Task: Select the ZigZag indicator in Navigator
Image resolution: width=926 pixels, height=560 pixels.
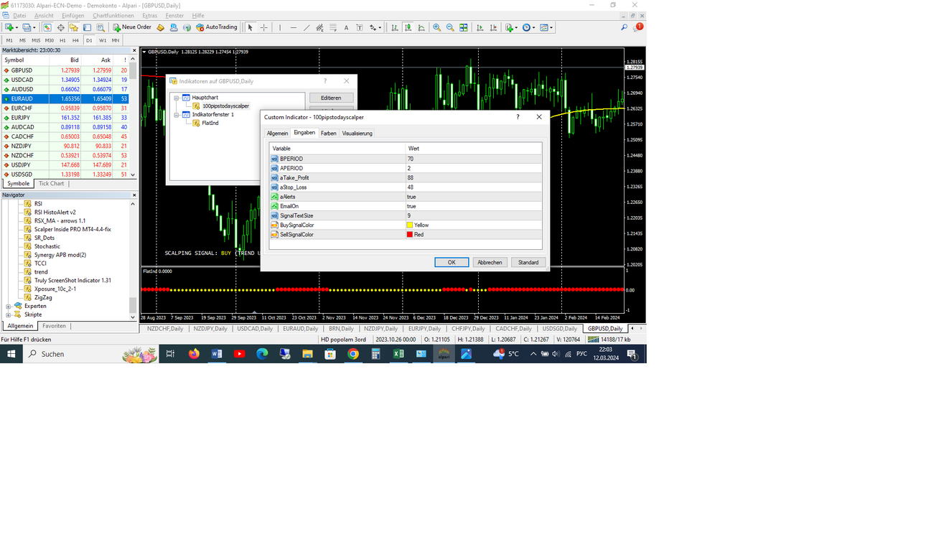Action: [x=43, y=297]
